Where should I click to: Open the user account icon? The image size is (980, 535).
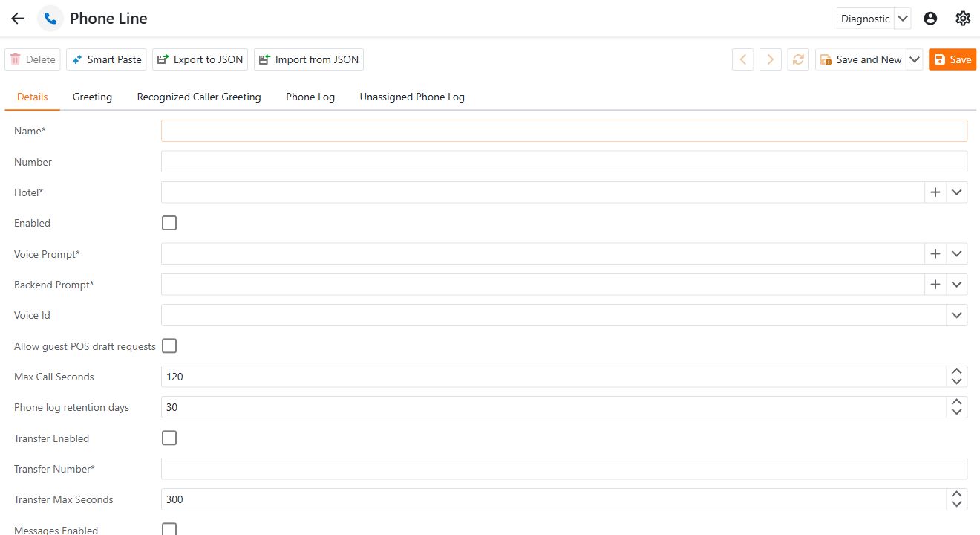pos(930,19)
